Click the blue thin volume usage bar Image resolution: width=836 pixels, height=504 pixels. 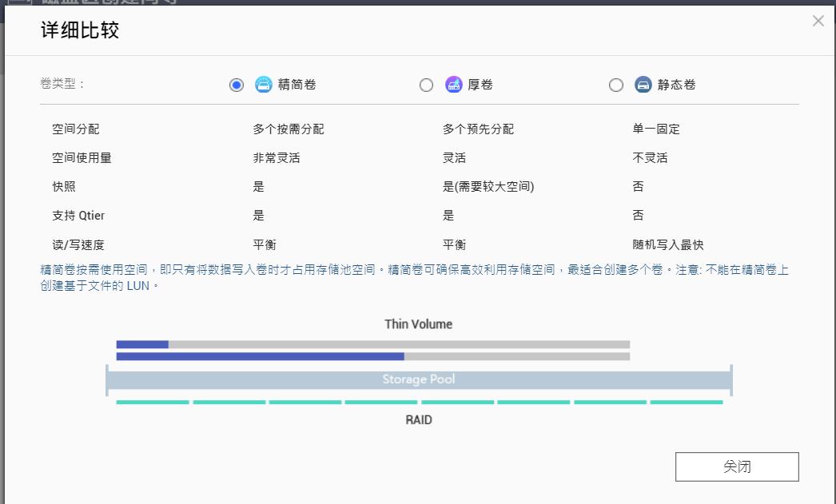coord(141,344)
